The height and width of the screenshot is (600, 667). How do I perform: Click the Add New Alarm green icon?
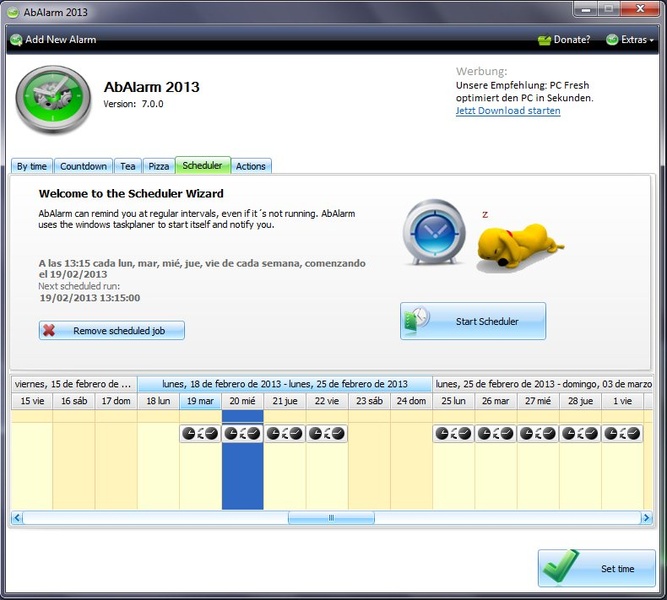16,40
